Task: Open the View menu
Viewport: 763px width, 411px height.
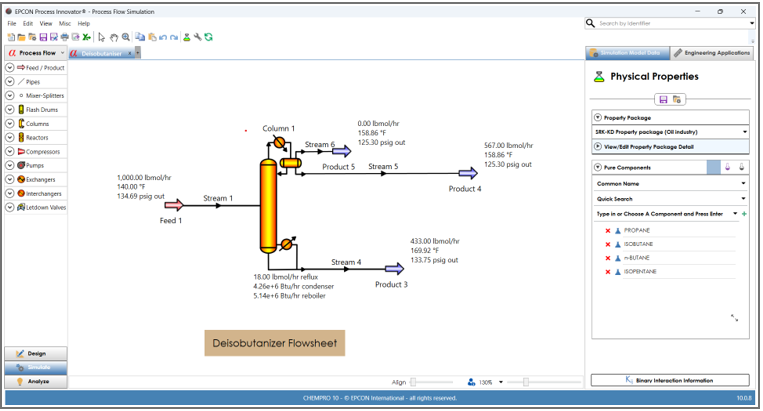Action: click(x=46, y=23)
